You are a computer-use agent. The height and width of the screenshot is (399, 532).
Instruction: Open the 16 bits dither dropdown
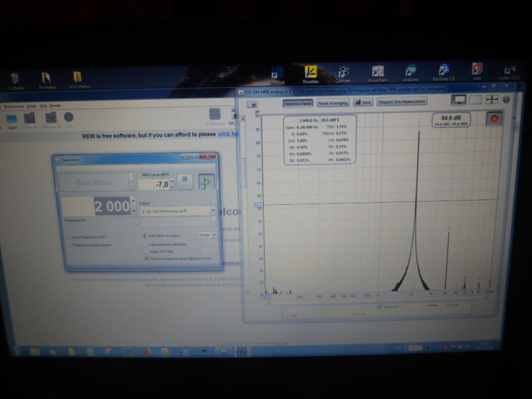pyautogui.click(x=215, y=235)
